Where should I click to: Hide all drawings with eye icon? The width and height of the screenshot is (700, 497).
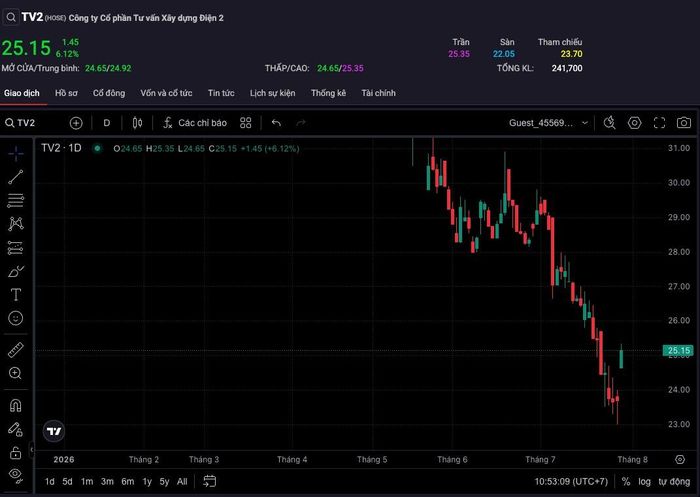(16, 475)
